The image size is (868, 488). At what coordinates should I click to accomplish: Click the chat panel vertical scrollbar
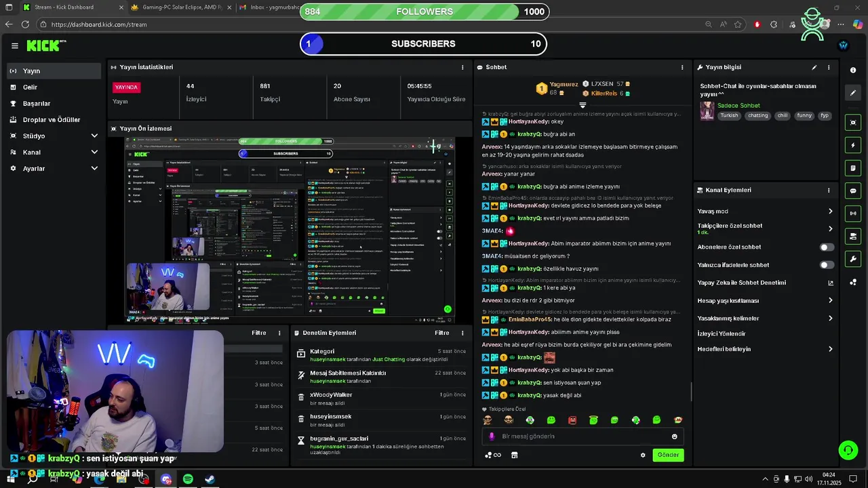690,390
